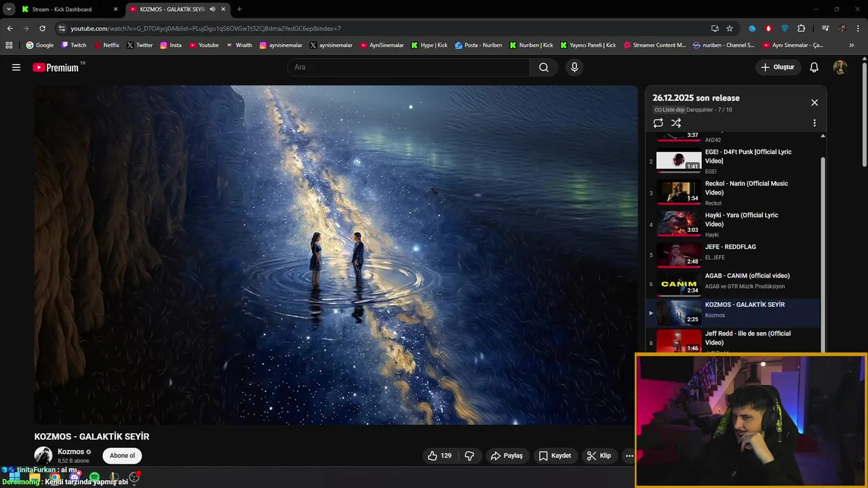Open Youtube bookmark

pyautogui.click(x=204, y=45)
